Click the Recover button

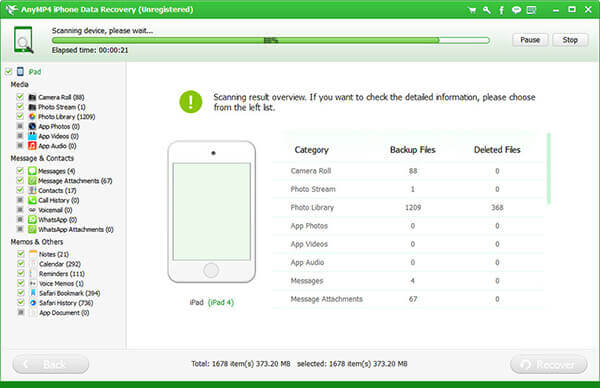coord(549,364)
